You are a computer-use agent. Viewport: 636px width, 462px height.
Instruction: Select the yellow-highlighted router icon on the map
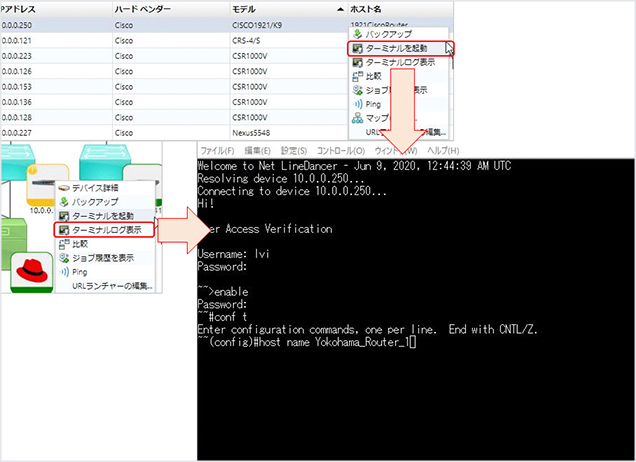coord(42,185)
